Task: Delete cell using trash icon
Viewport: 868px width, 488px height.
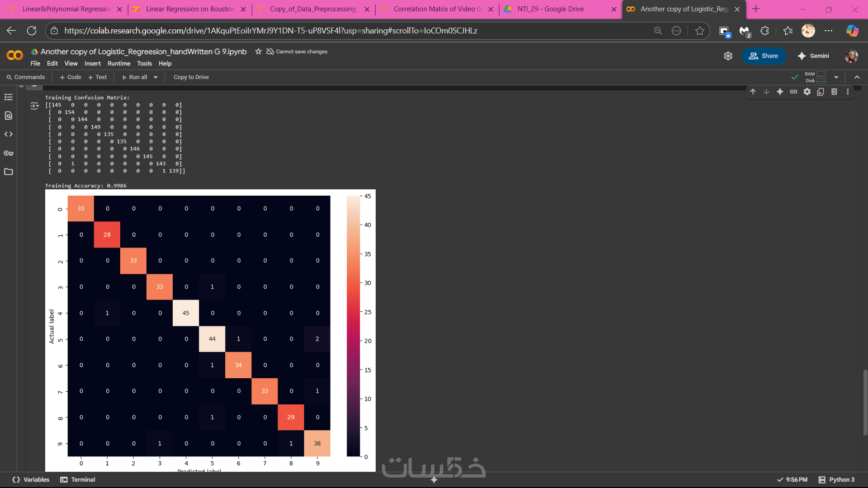Action: (x=834, y=92)
